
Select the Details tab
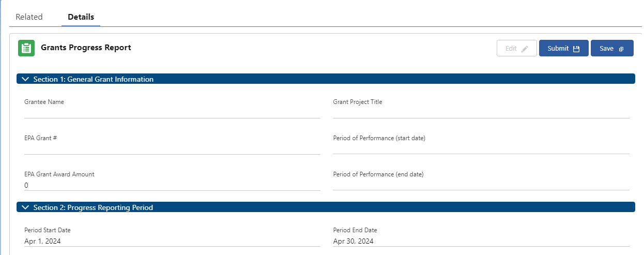[x=81, y=17]
